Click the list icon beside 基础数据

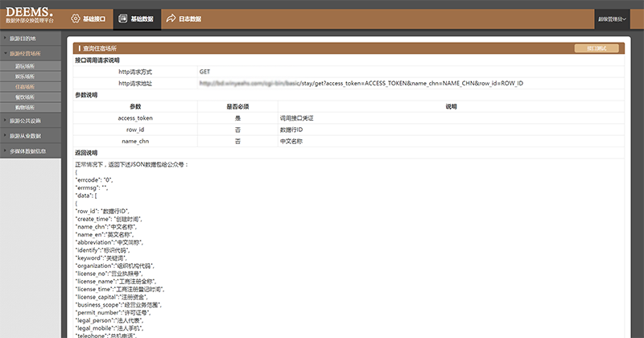coord(122,18)
